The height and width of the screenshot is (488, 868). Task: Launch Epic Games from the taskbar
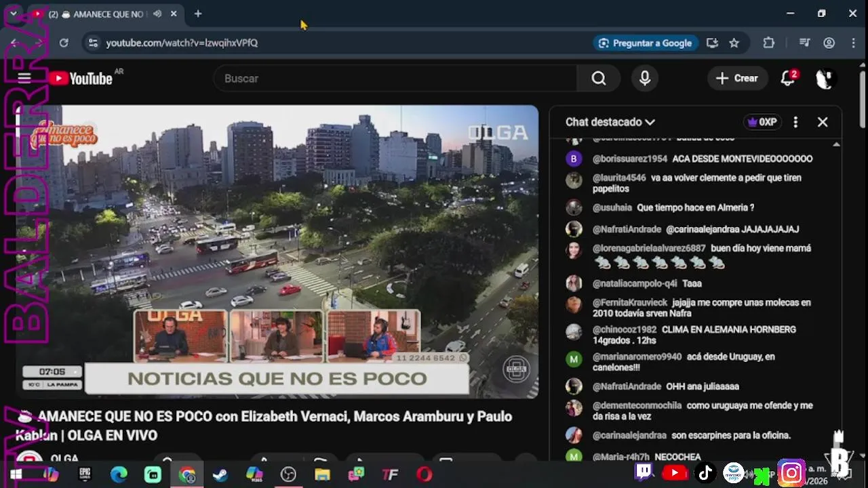pos(85,474)
